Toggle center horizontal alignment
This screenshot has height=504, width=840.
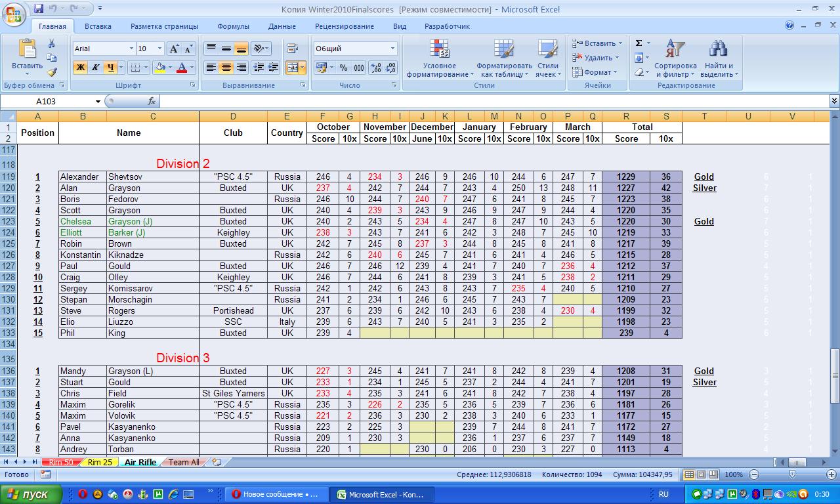click(x=226, y=68)
